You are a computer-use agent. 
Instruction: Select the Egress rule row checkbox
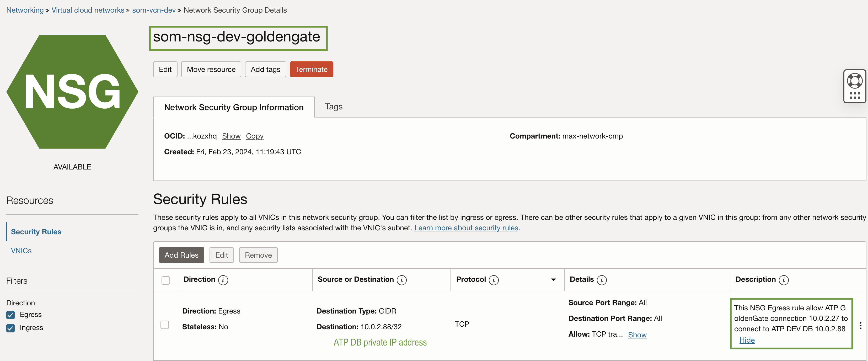pyautogui.click(x=165, y=325)
